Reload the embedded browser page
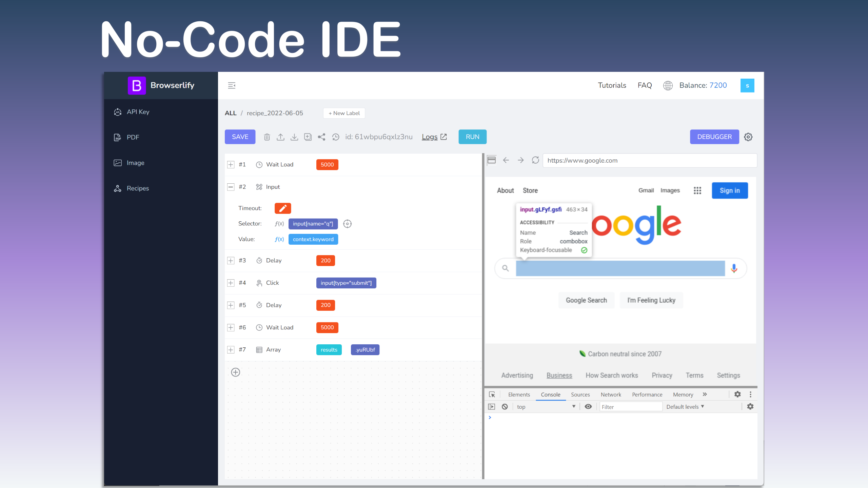Viewport: 868px width, 488px height. [535, 160]
